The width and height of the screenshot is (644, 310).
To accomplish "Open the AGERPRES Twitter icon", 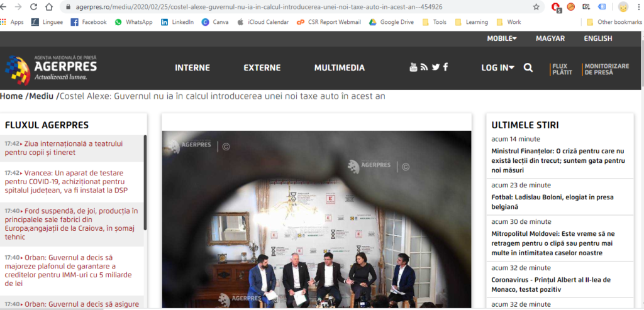I will (x=435, y=67).
